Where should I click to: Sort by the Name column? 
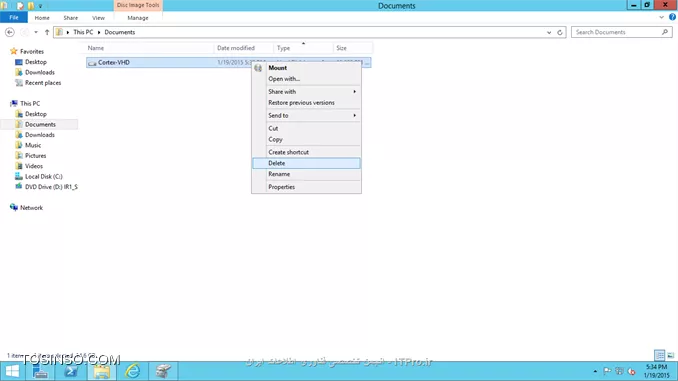pyautogui.click(x=149, y=48)
